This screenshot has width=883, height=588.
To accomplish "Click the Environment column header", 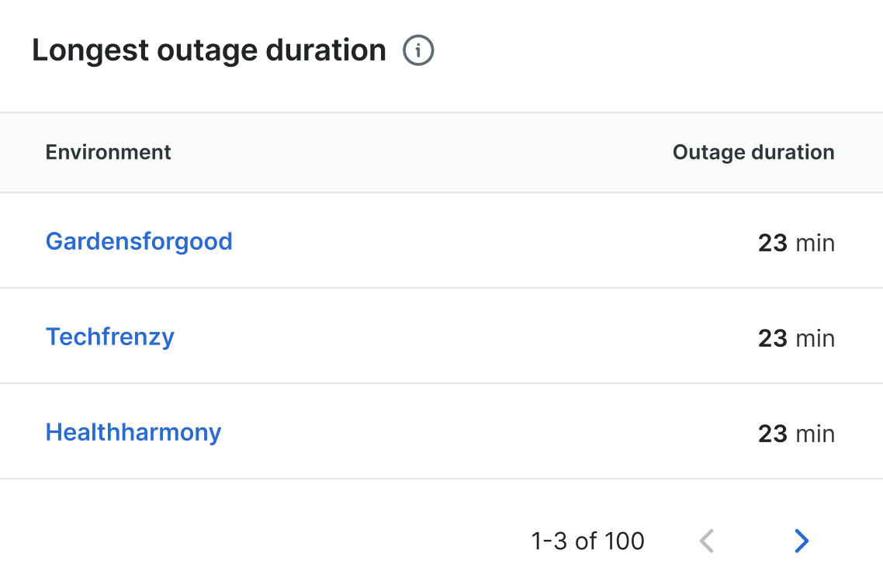I will point(109,152).
